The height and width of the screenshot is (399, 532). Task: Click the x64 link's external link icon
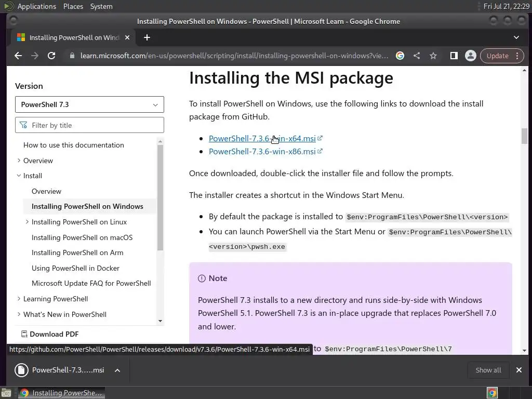point(320,138)
